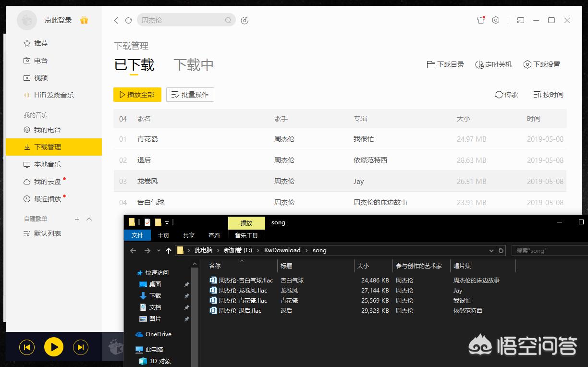Go back using the left arrow icon
Image resolution: width=588 pixels, height=367 pixels.
[116, 20]
